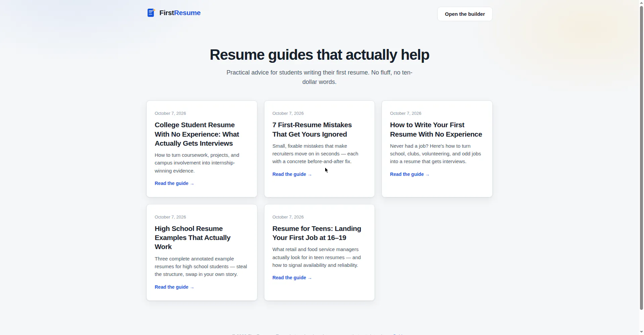Click the date on 7 First-Resume Mistakes card
Viewport: 644px width, 335px height.
point(288,113)
